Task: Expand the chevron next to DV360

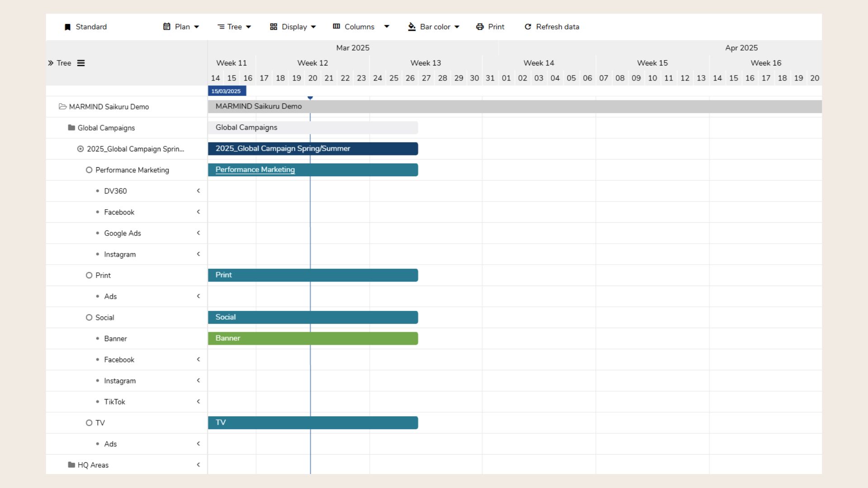Action: 198,191
